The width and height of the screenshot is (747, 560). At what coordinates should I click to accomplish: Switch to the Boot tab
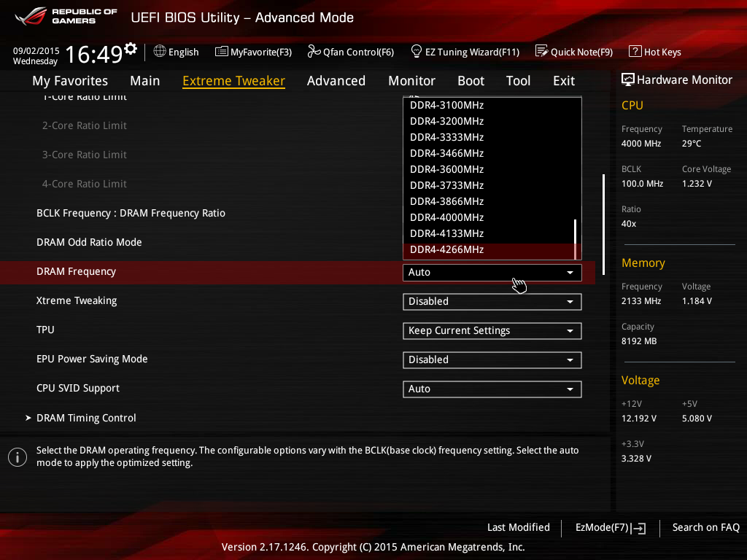coord(471,81)
